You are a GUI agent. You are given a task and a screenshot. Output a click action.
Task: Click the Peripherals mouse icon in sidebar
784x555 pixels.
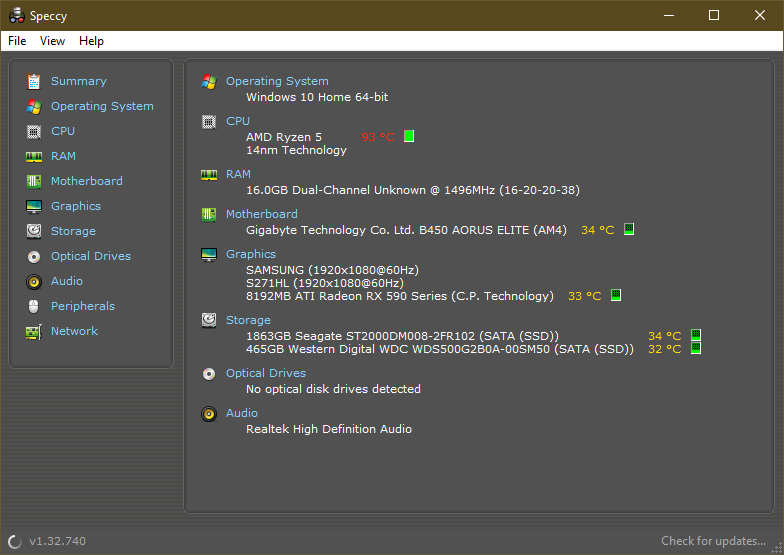click(x=34, y=306)
